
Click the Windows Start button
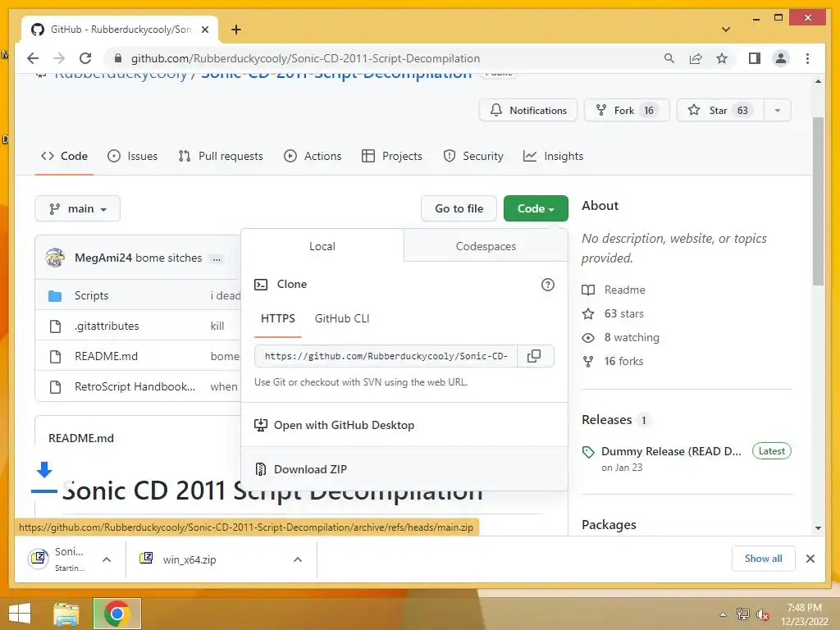click(x=20, y=614)
